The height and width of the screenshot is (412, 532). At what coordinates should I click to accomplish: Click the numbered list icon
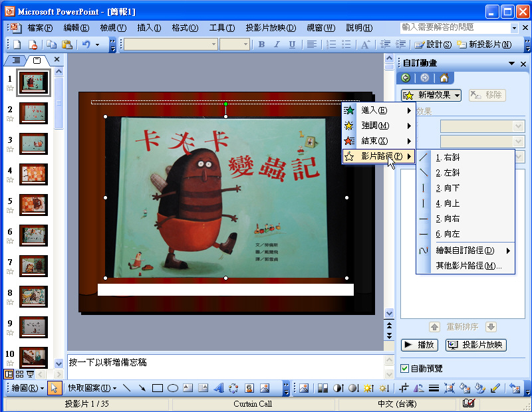pos(331,45)
